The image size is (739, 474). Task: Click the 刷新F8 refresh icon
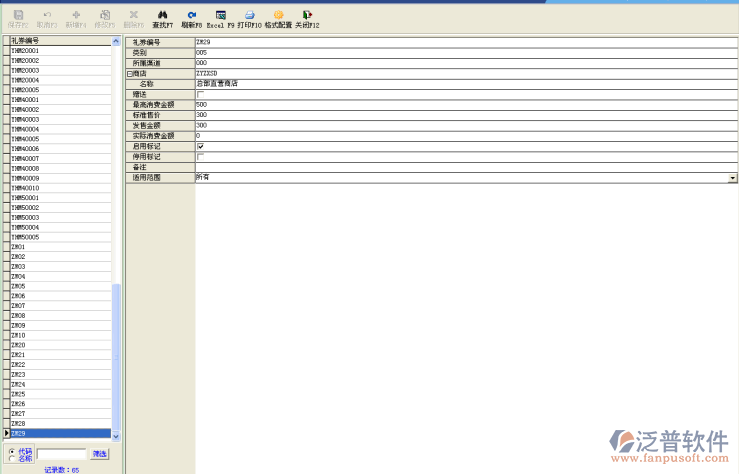point(191,14)
